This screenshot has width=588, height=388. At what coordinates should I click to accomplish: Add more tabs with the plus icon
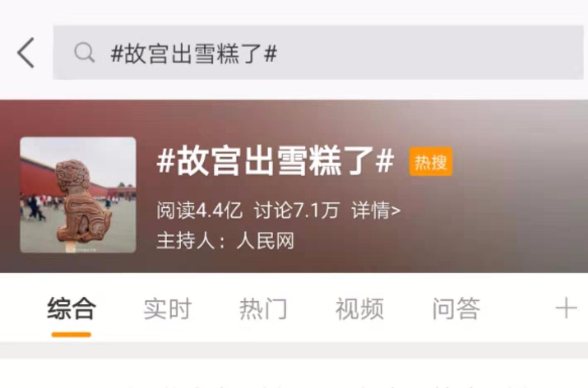[x=566, y=309]
